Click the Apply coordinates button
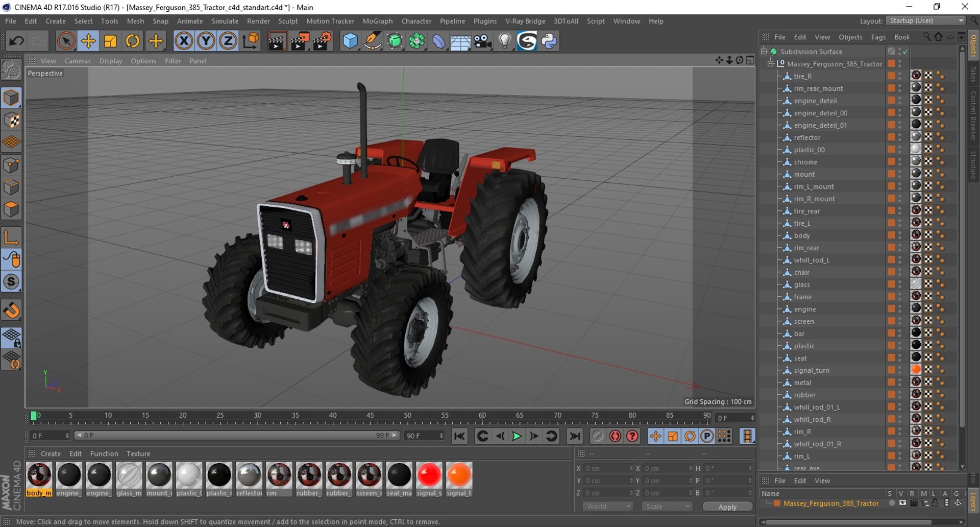The height and width of the screenshot is (527, 980). 727,507
